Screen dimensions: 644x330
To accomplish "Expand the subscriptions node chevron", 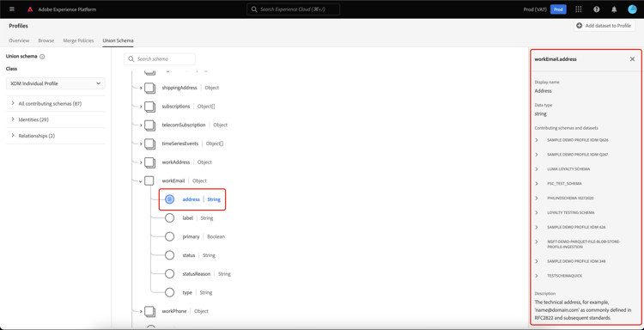I will coord(141,107).
